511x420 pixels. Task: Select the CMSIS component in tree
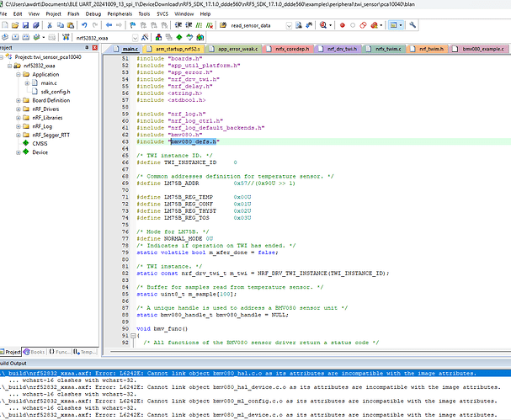pos(40,144)
